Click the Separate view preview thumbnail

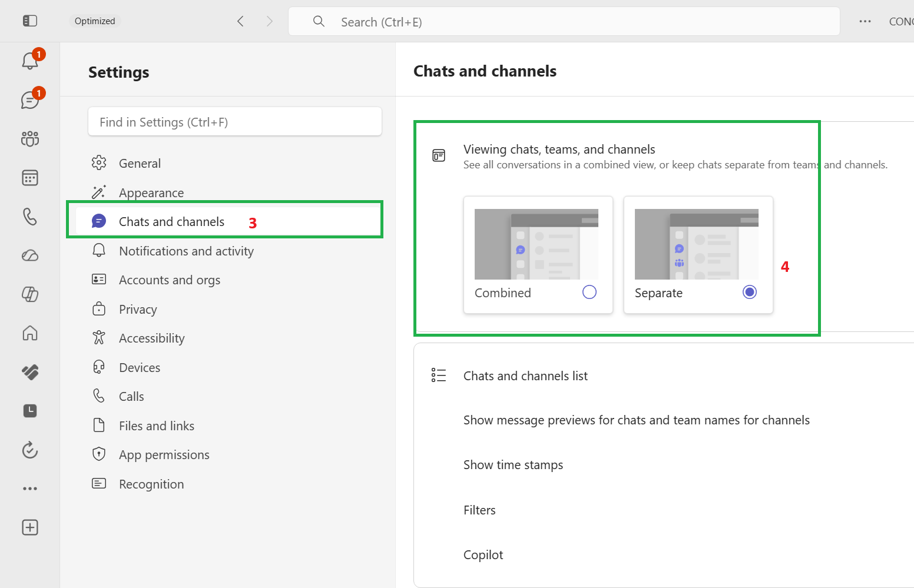tap(697, 244)
